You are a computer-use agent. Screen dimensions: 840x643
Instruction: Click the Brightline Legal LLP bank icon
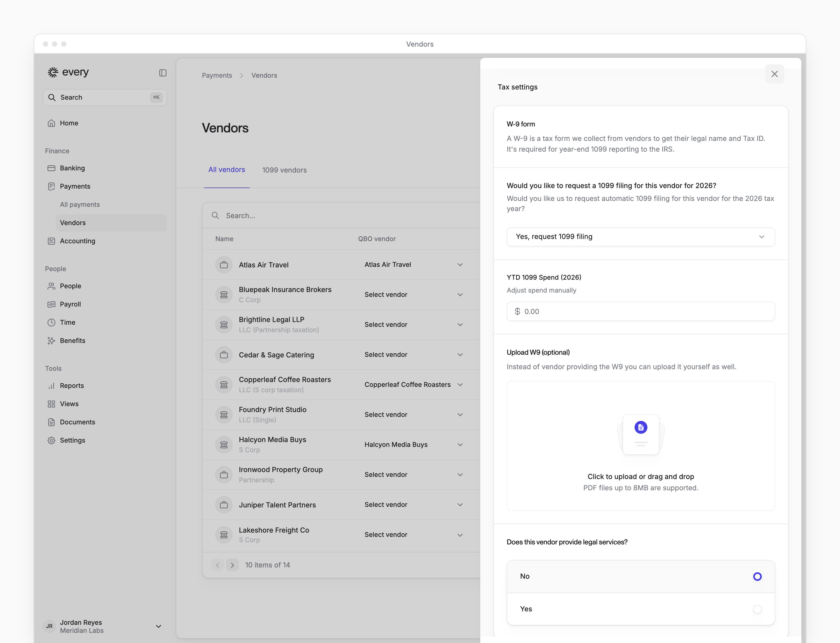pos(224,325)
